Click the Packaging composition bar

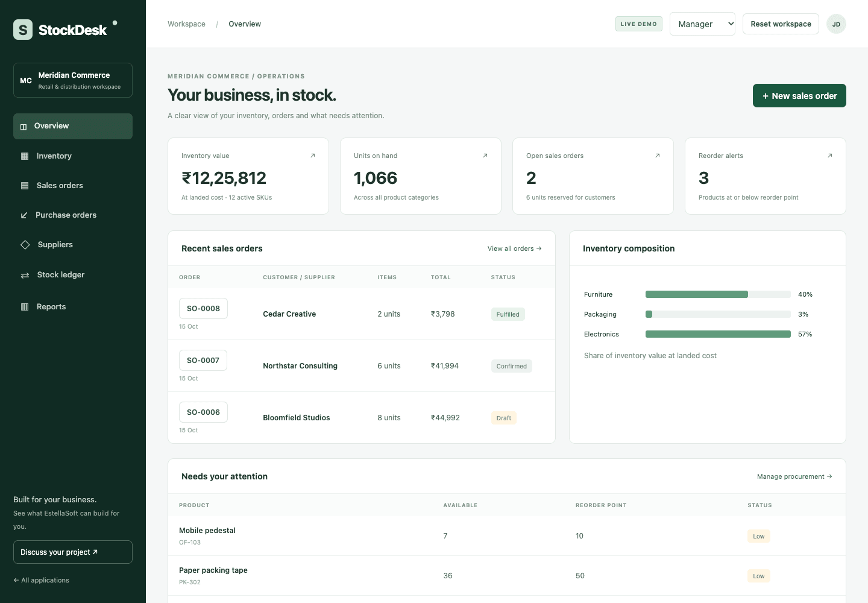[718, 314]
